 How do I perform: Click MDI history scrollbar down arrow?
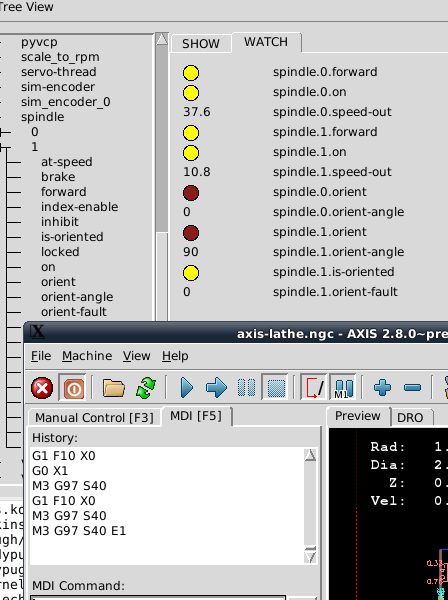pos(310,556)
